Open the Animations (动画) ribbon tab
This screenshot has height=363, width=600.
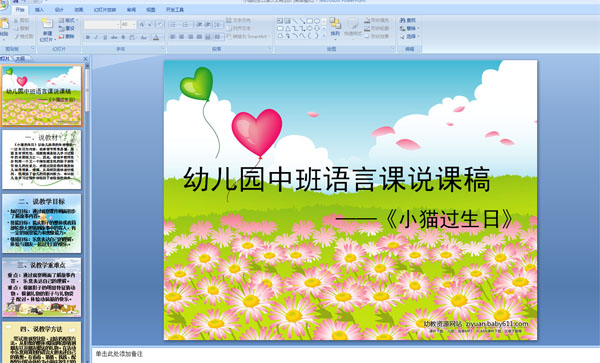pos(78,10)
